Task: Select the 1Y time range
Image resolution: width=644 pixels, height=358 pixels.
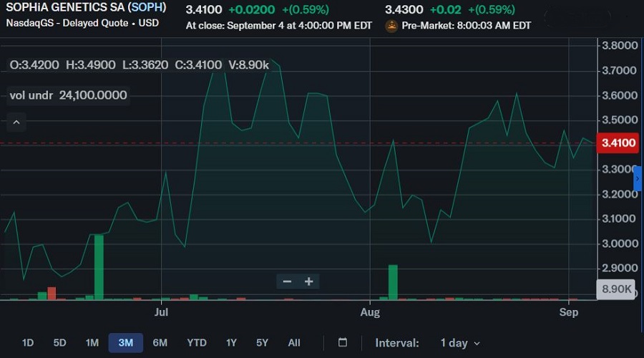Action: click(231, 343)
